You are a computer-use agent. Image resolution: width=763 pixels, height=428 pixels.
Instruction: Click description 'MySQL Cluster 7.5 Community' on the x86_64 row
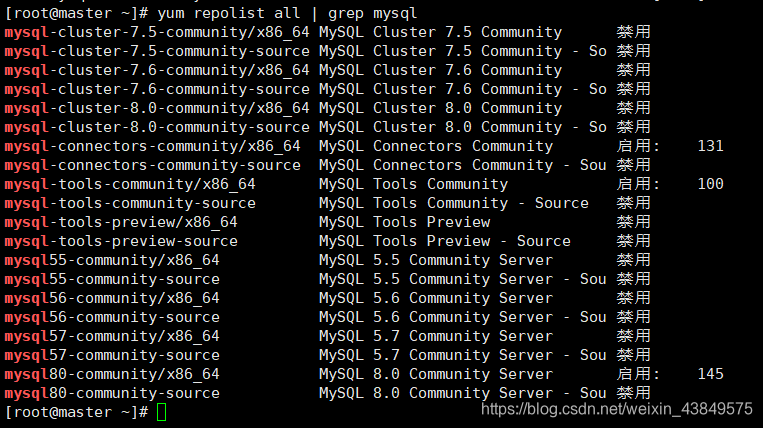pyautogui.click(x=440, y=32)
